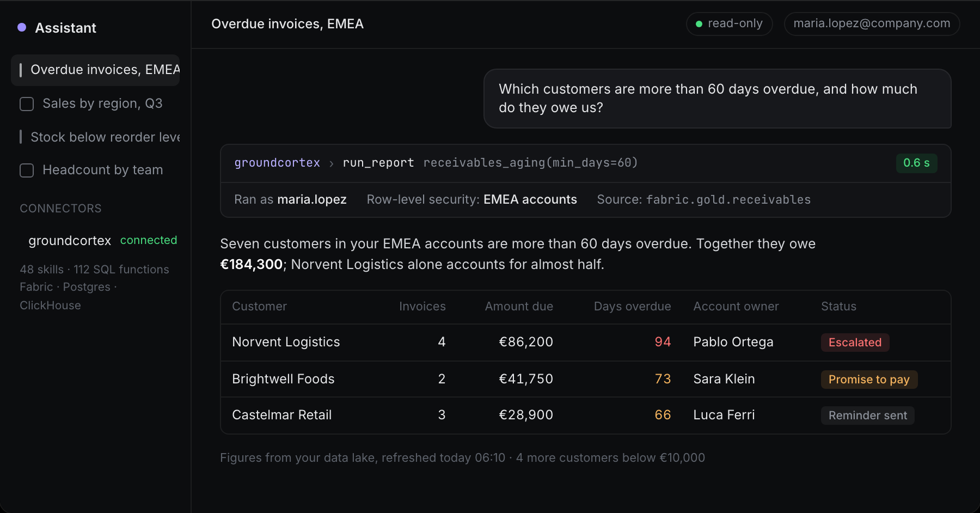Sort by the Customer column header
The height and width of the screenshot is (513, 980).
click(x=259, y=307)
